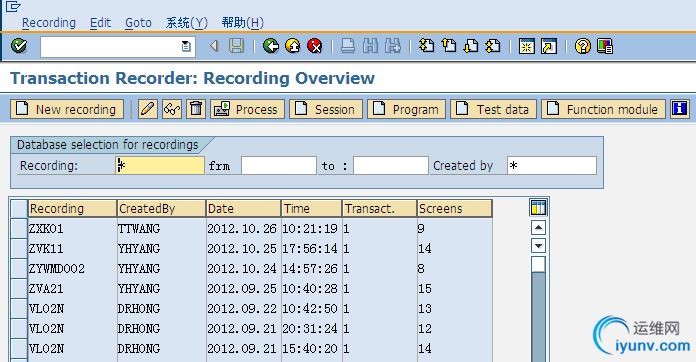
Task: Select row of VL02N at 20:31:24
Action: (19, 328)
